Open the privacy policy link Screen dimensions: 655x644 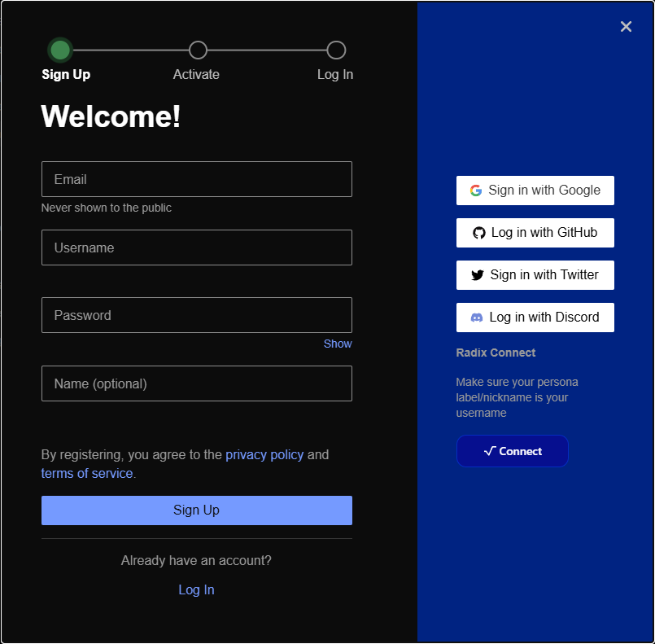tap(264, 454)
